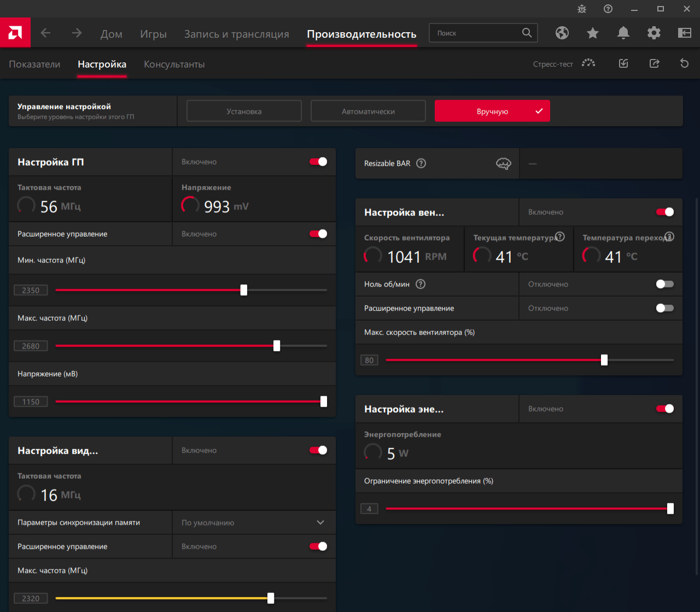This screenshot has height=612, width=700.
Task: Open settings gear icon
Action: tap(654, 33)
